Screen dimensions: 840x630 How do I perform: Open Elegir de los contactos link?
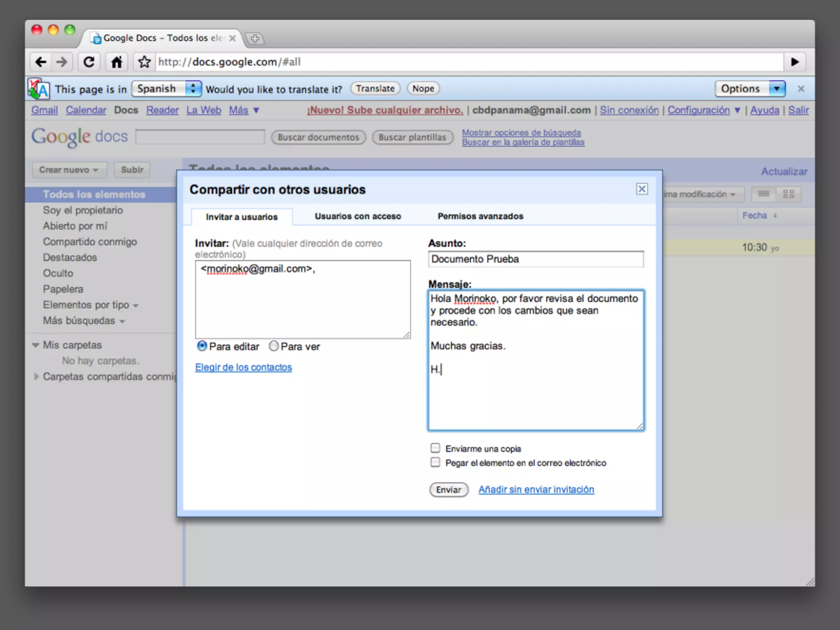click(243, 367)
